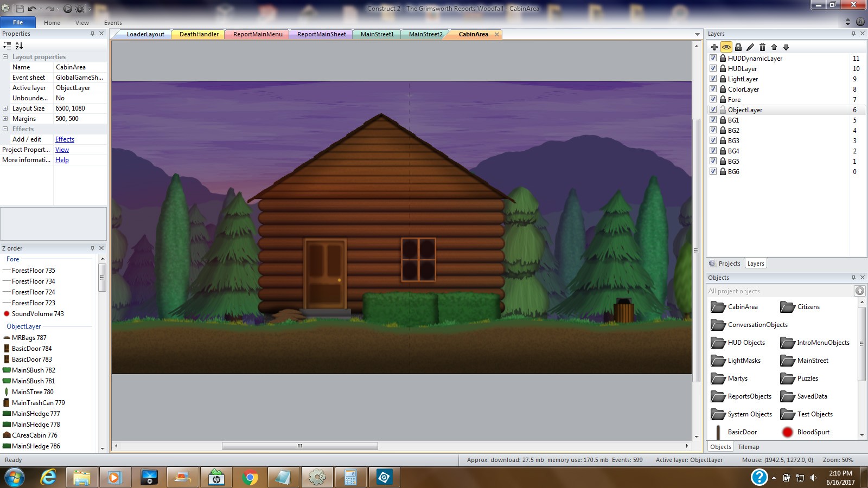This screenshot has height=488, width=868.
Task: Move layer up with the arrow icon
Action: 774,47
